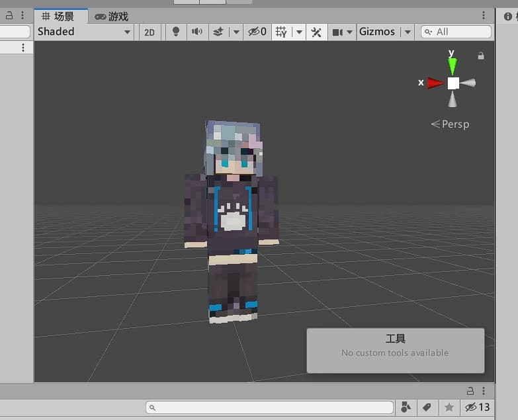Image resolution: width=518 pixels, height=420 pixels.
Task: Open the Gizmos dropdown arrow
Action: 408,32
